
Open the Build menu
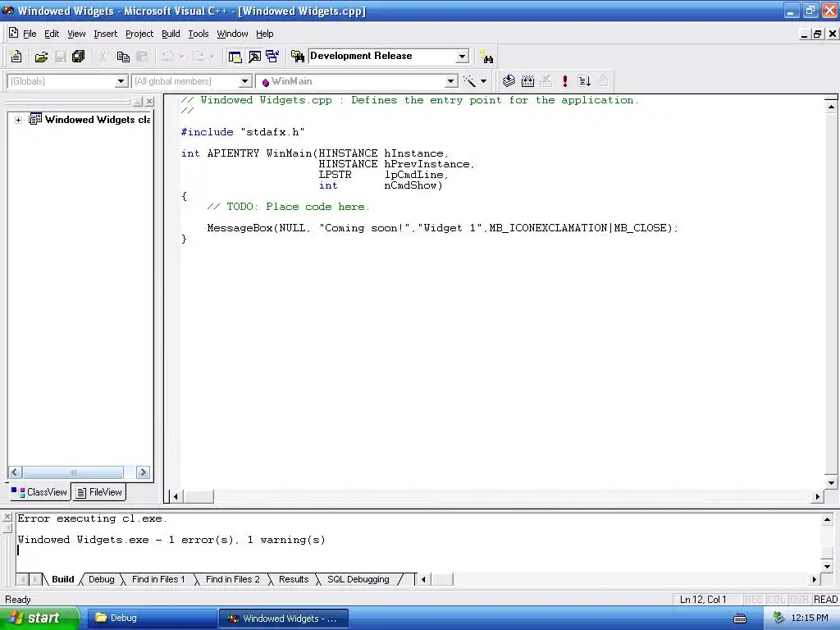[171, 34]
